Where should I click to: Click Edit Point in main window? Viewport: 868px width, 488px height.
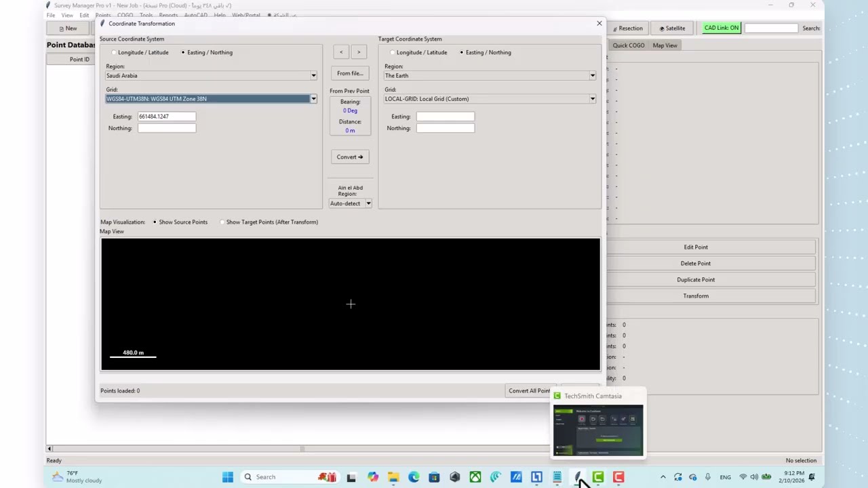tap(696, 247)
